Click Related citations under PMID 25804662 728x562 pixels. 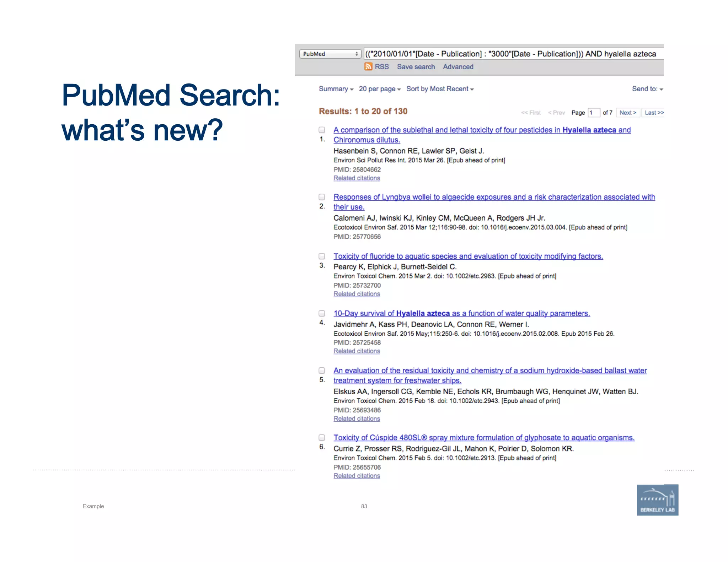tap(357, 178)
